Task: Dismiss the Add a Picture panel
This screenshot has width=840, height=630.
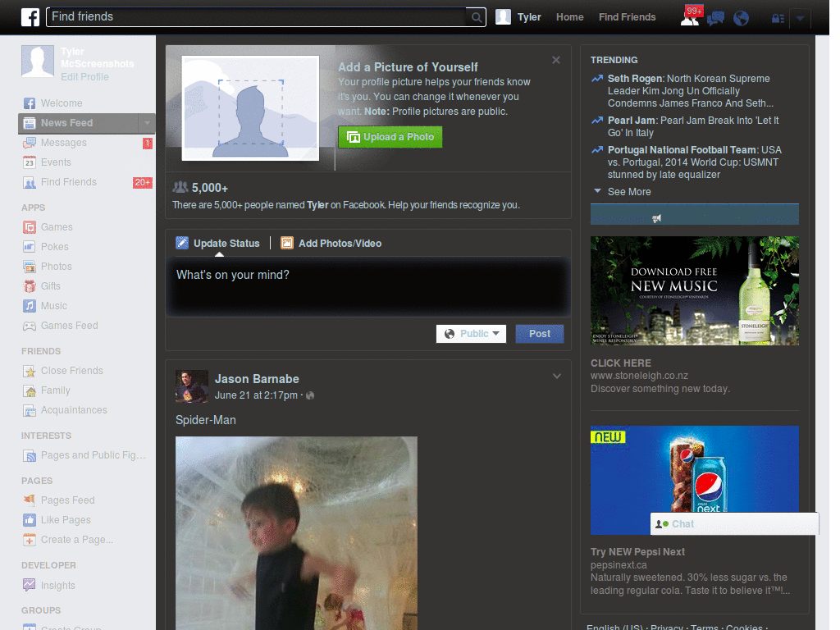Action: (556, 60)
